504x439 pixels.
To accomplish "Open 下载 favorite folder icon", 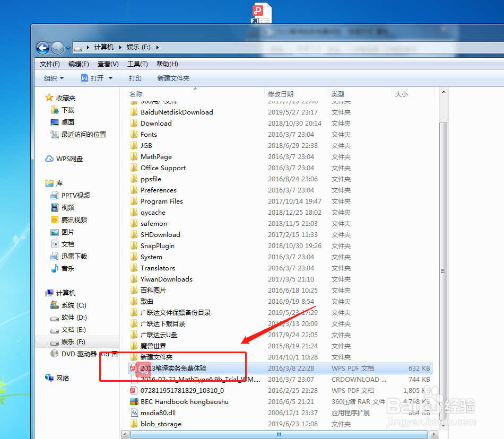I will coord(55,110).
